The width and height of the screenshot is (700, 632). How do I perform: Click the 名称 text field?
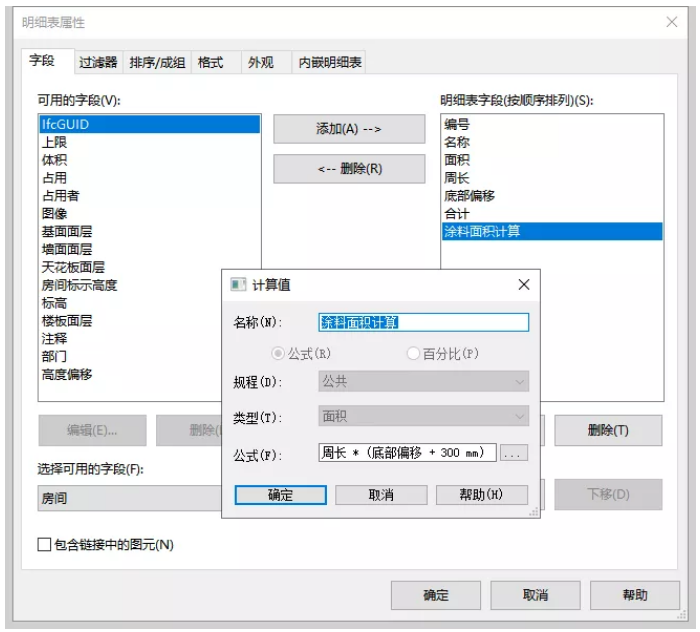(x=423, y=322)
